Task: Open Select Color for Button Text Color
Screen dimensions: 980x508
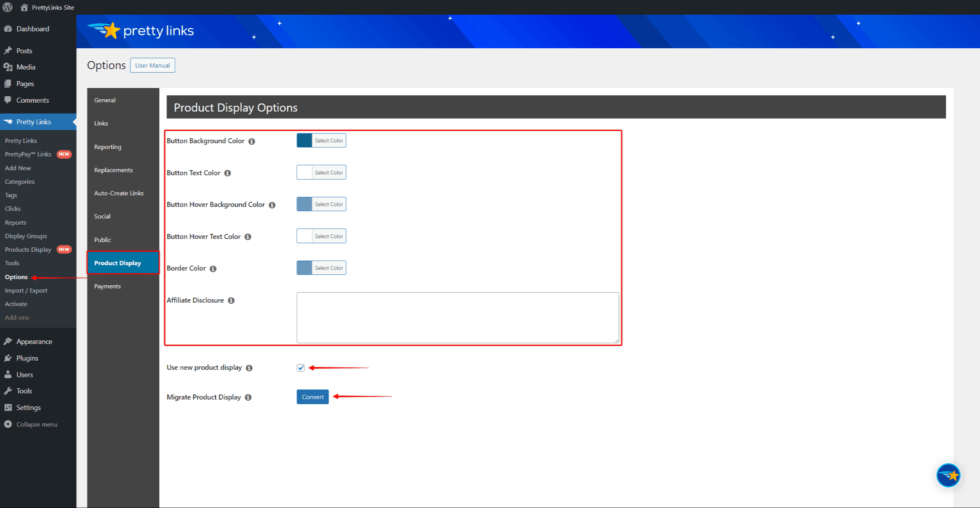Action: 328,173
